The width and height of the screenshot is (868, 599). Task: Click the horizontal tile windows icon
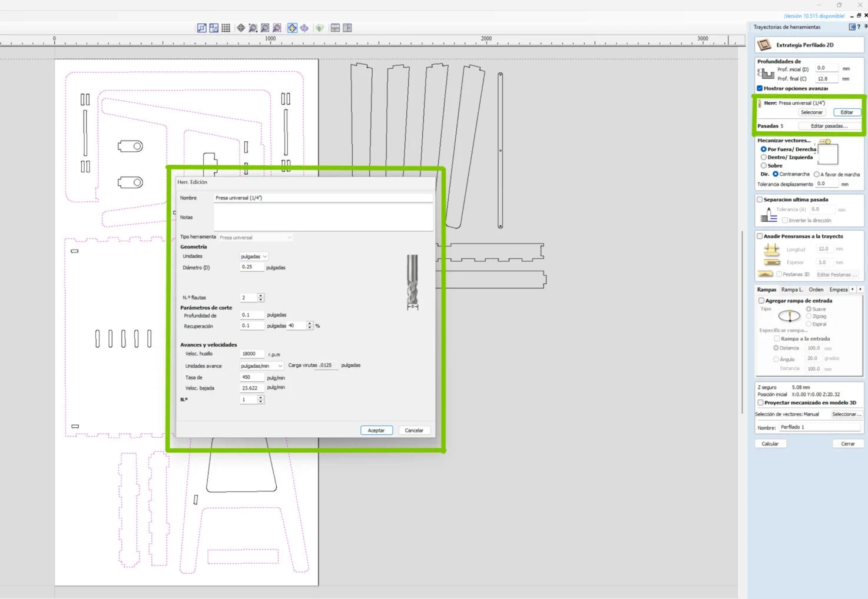(335, 28)
